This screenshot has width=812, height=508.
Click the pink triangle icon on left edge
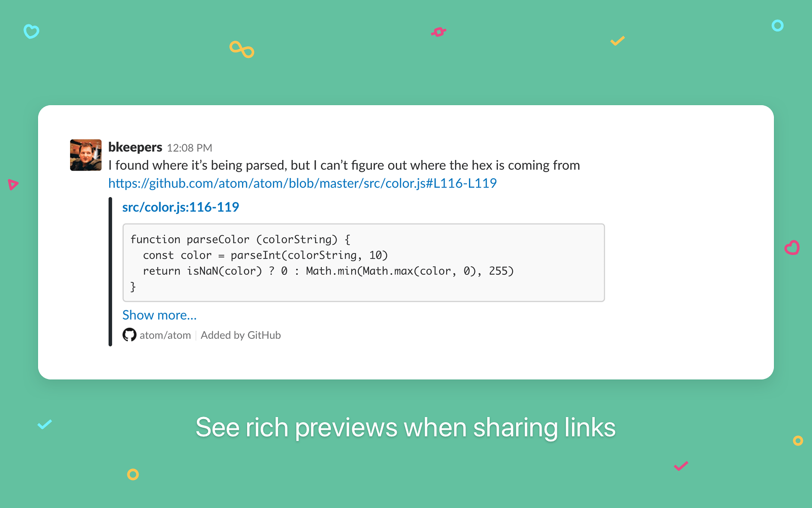pos(13,184)
